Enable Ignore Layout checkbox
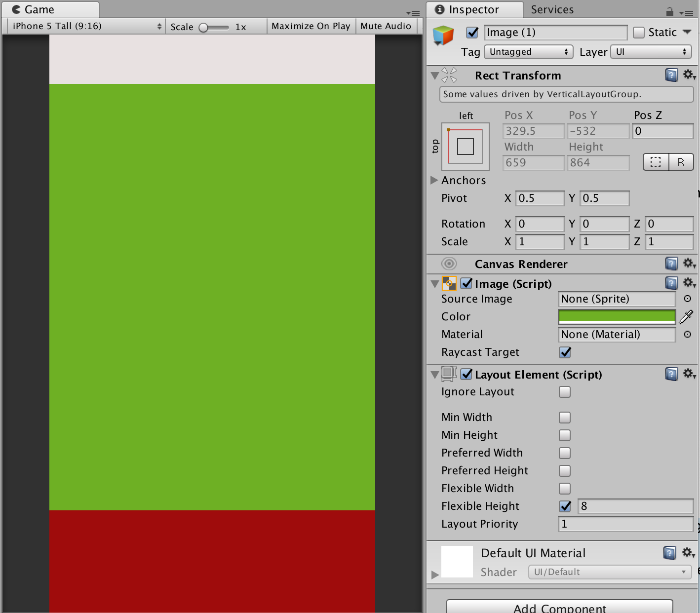This screenshot has height=613, width=700. click(565, 392)
